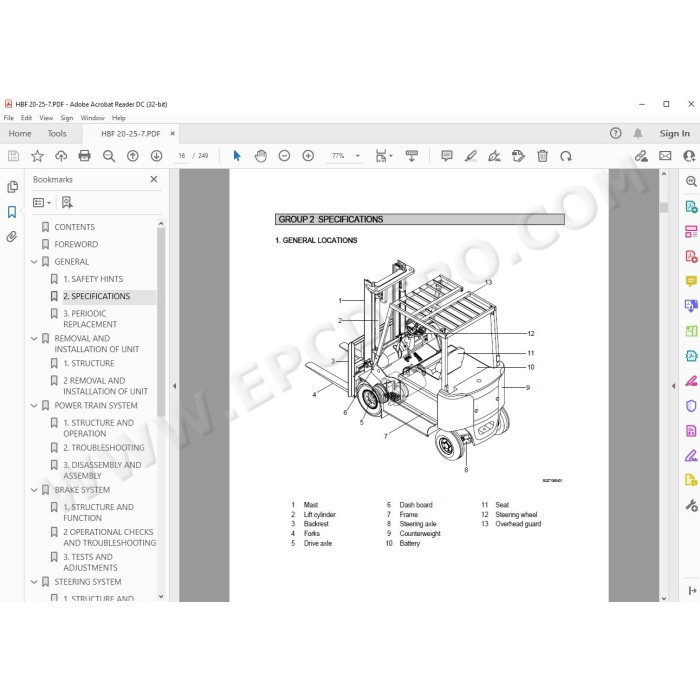This screenshot has height=700, width=700.
Task: Choose the Hand pan tool
Action: 261,156
